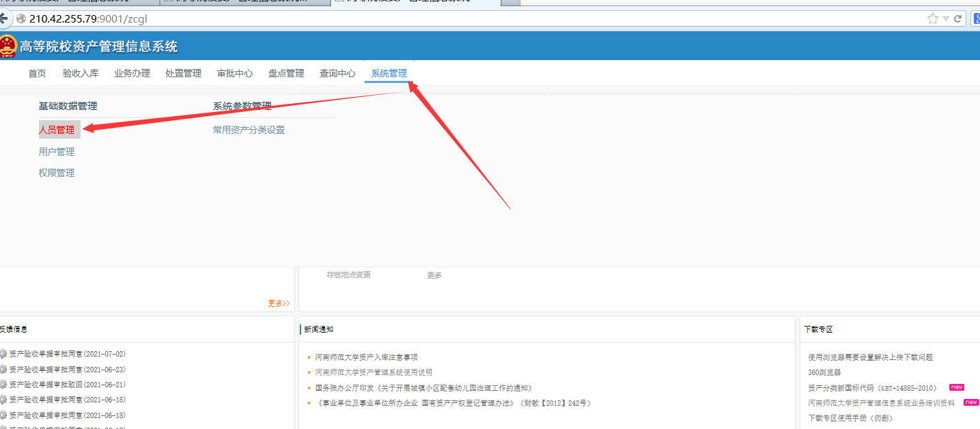Viewport: 980px width, 429px height.
Task: Open the 360浏览器 download link
Action: (824, 372)
